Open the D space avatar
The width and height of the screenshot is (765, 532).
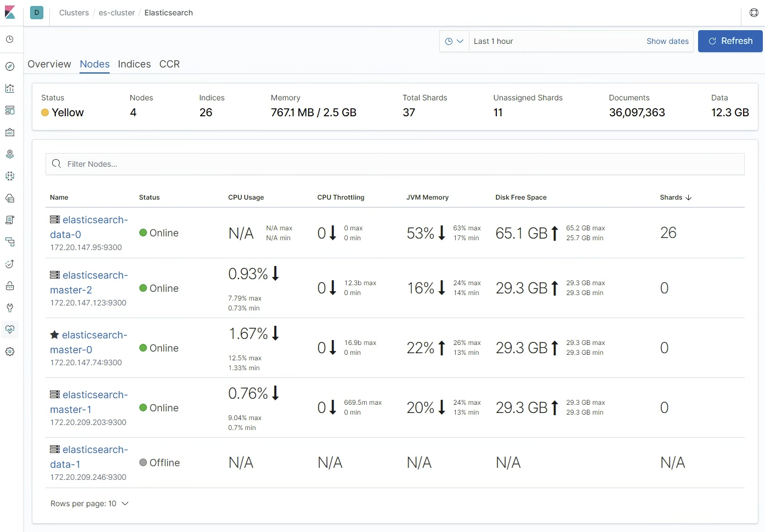click(x=37, y=13)
